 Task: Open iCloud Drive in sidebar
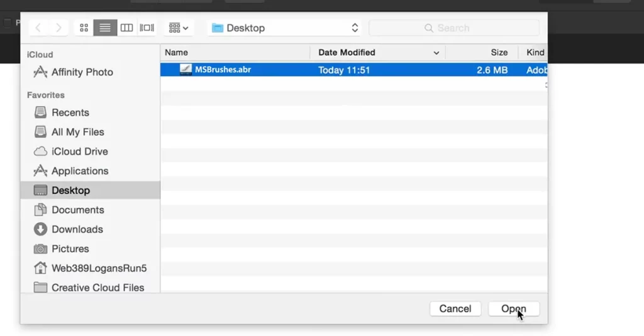tap(79, 151)
